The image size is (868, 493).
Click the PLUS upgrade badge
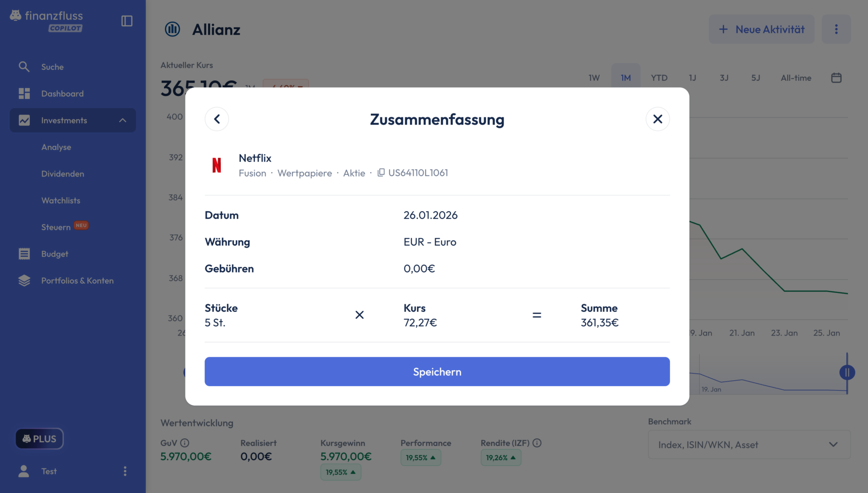39,439
